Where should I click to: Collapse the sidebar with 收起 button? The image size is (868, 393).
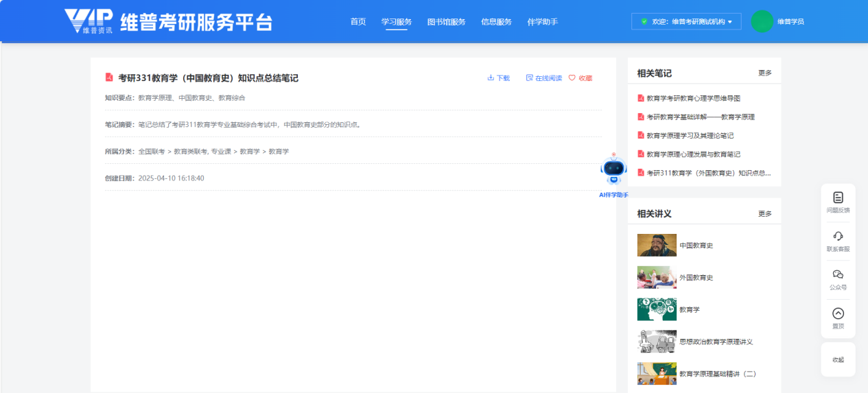pos(838,359)
